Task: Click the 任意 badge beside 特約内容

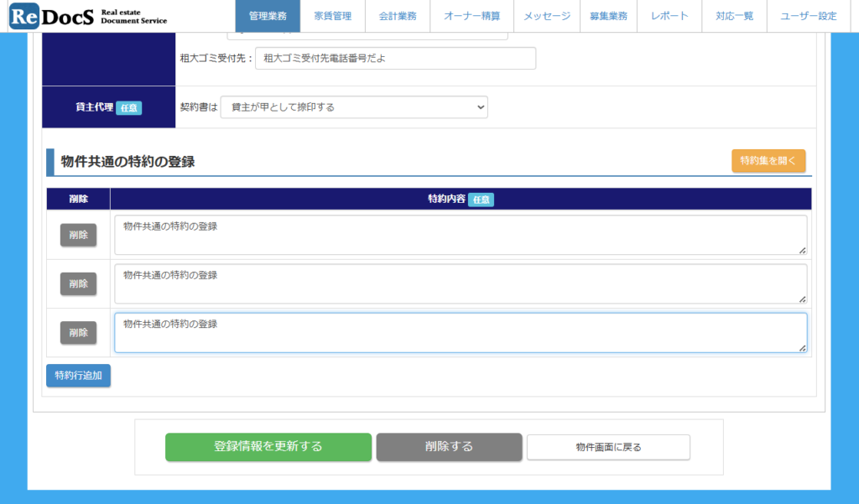Action: [x=481, y=200]
